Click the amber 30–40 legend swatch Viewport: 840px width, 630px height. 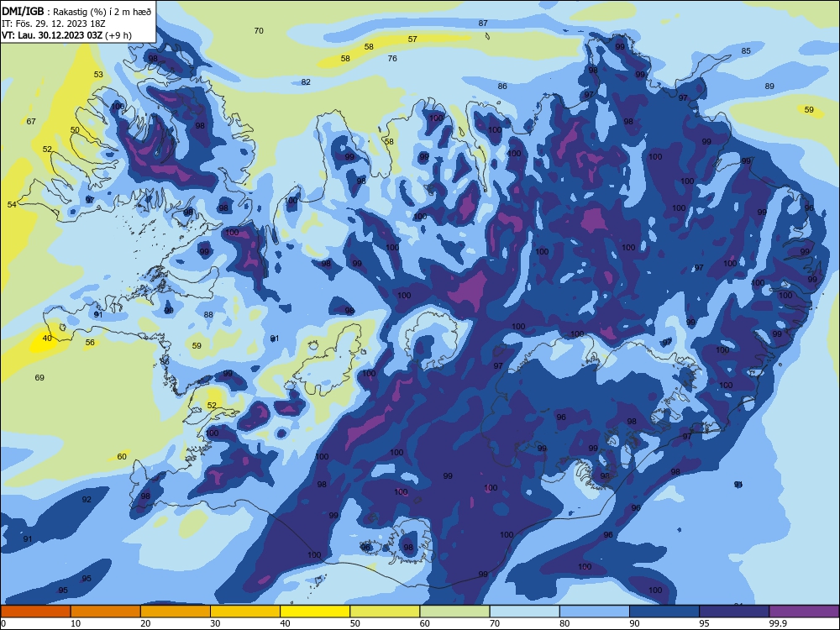245,612
